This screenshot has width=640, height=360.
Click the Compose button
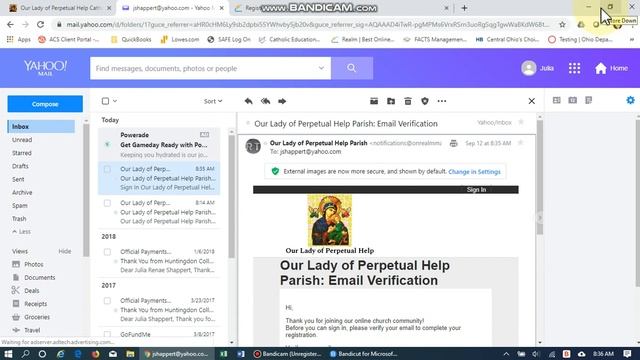[45, 104]
